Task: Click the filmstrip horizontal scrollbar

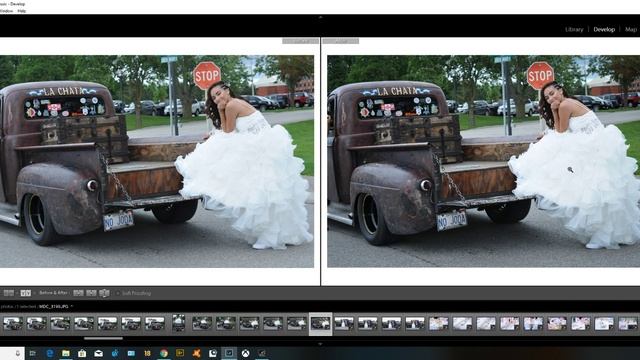Action: tap(103, 338)
